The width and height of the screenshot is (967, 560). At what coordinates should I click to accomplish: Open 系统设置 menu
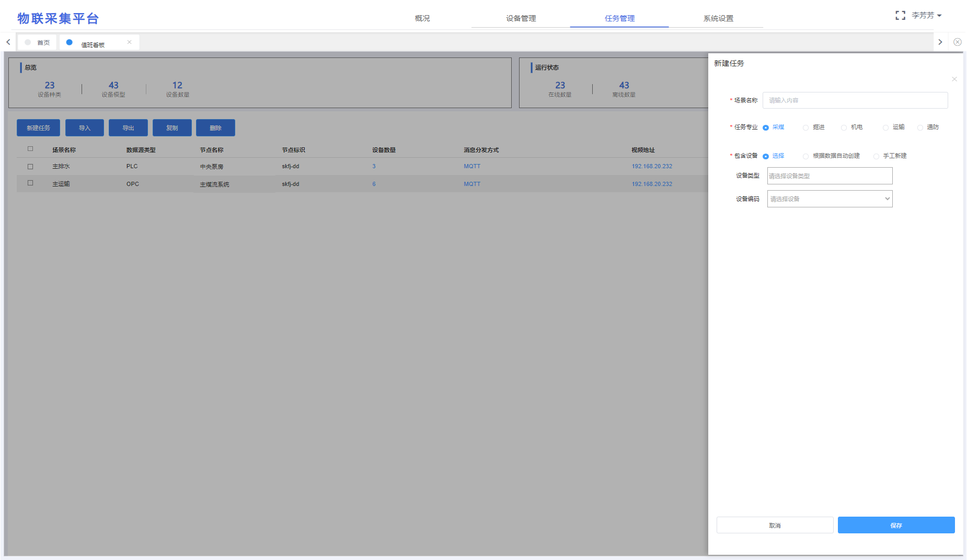[719, 18]
